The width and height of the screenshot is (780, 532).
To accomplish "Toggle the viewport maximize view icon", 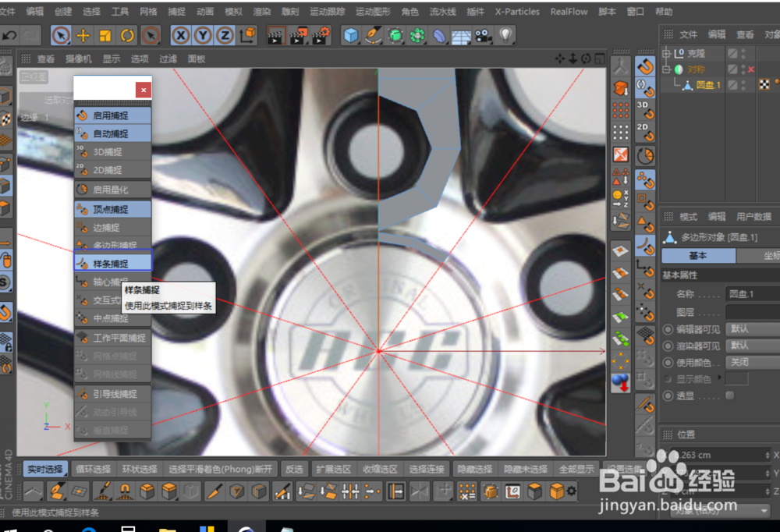I will [x=600, y=59].
